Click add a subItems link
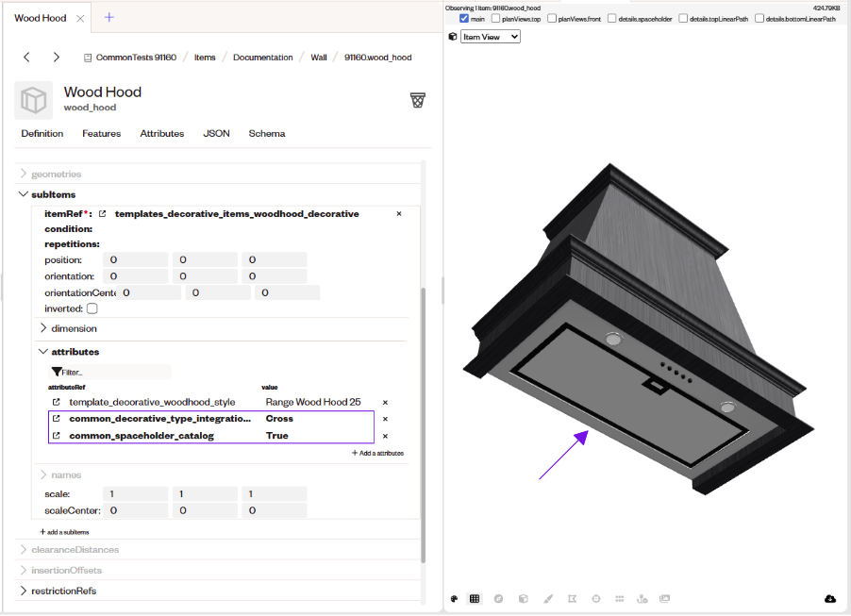The height and width of the screenshot is (616, 851). point(64,532)
